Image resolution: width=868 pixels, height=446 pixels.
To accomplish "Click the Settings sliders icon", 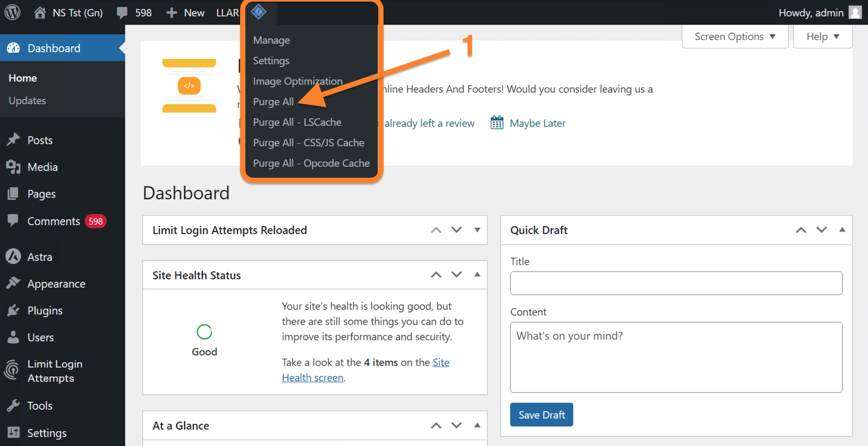I will click(13, 432).
